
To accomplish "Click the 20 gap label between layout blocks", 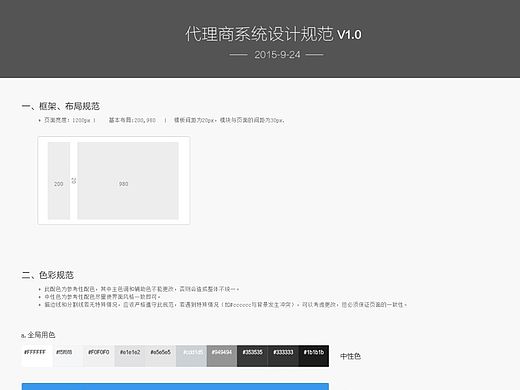I will click(x=74, y=181).
